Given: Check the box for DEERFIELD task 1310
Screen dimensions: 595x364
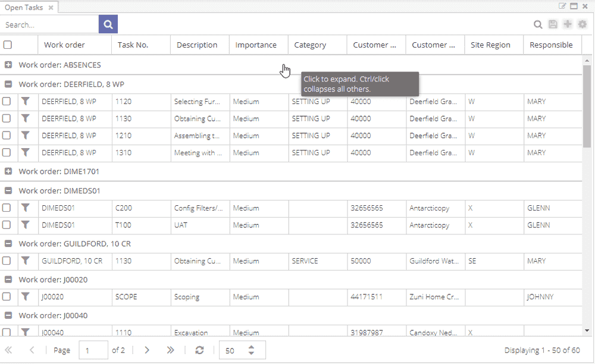Looking at the screenshot, I should click(x=7, y=152).
